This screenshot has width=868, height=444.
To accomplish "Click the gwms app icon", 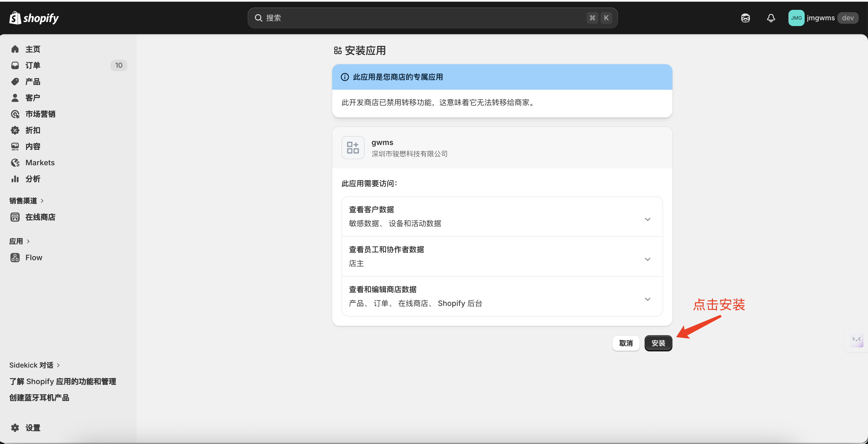I will pos(353,148).
